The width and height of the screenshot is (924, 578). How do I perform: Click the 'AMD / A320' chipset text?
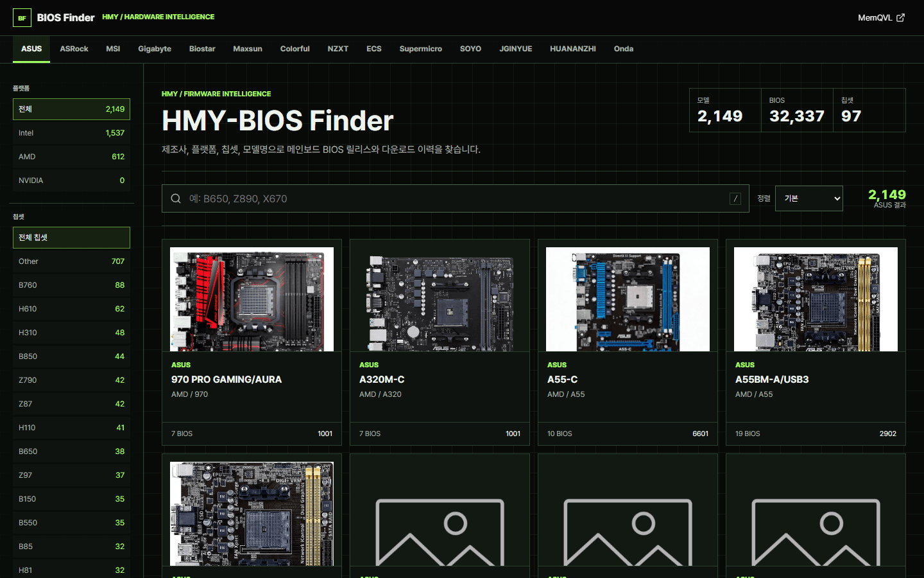tap(381, 394)
